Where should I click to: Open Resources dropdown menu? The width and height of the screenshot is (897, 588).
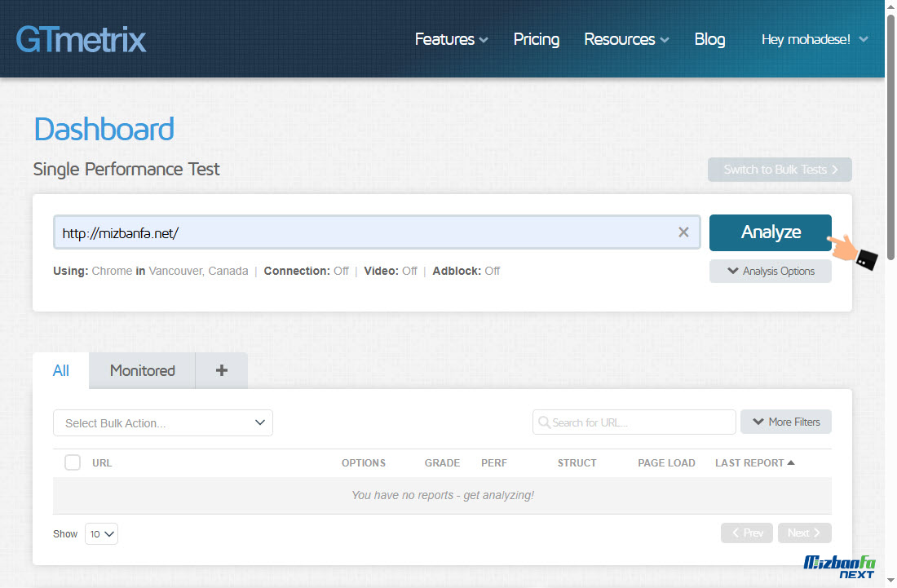coord(626,39)
